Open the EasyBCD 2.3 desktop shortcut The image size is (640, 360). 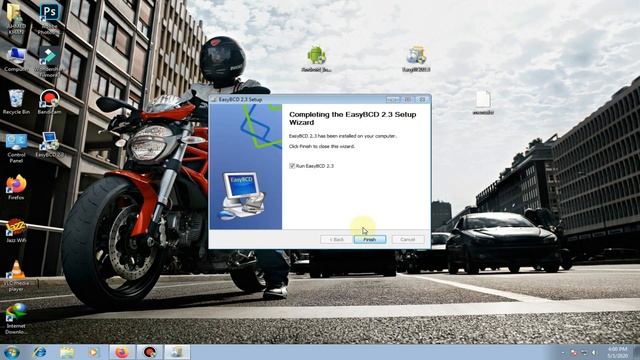(49, 145)
